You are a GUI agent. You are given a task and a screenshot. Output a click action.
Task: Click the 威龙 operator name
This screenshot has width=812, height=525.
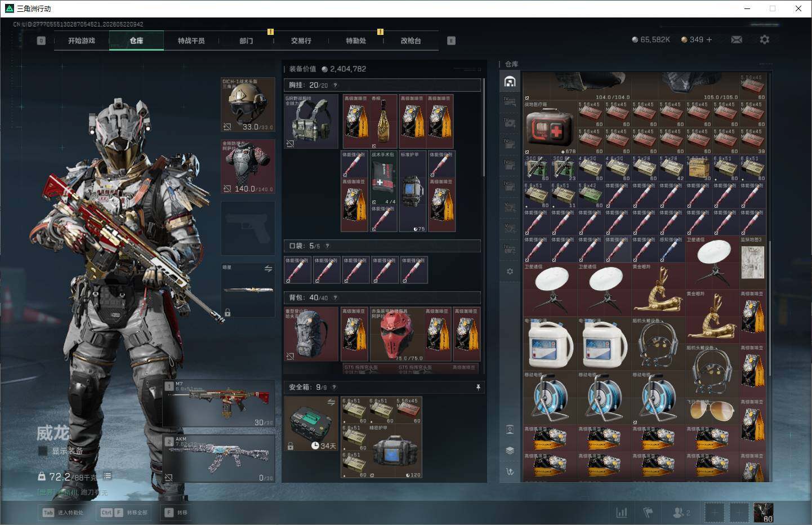(53, 433)
